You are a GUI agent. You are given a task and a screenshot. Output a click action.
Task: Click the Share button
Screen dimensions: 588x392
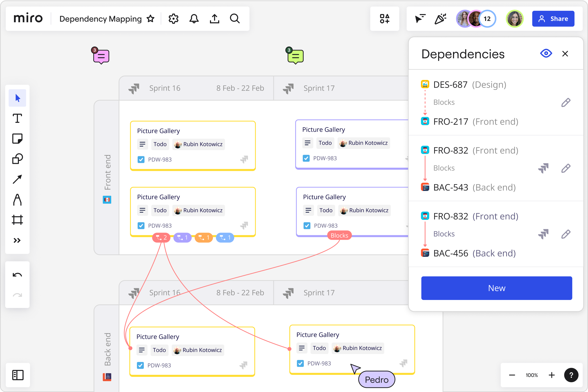tap(553, 19)
